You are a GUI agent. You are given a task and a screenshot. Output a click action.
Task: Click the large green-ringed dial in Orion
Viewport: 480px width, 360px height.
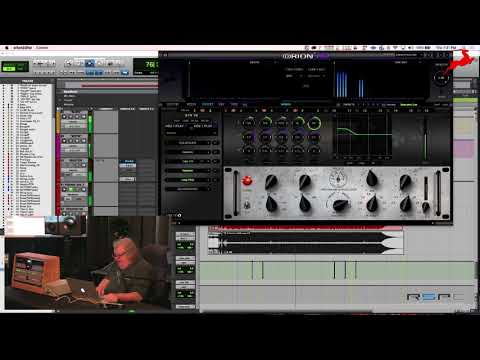tap(314, 123)
